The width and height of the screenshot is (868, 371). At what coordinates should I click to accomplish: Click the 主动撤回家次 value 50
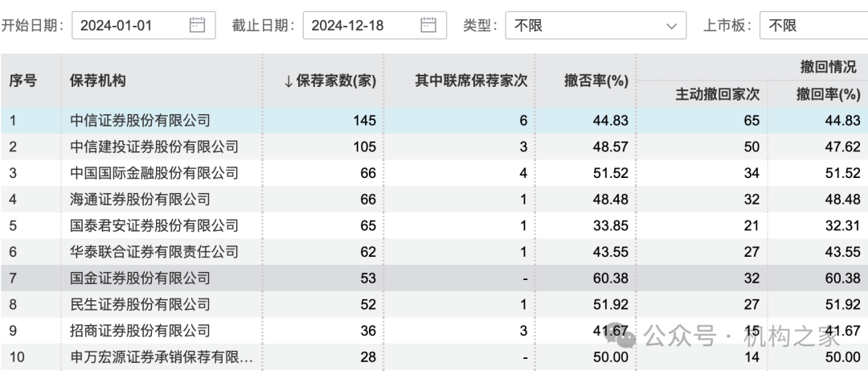pyautogui.click(x=751, y=146)
